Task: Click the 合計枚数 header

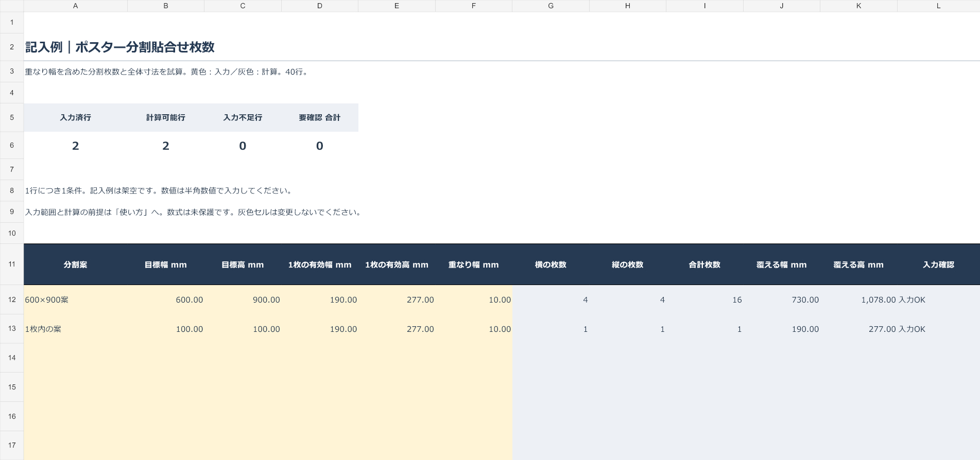Action: [704, 264]
